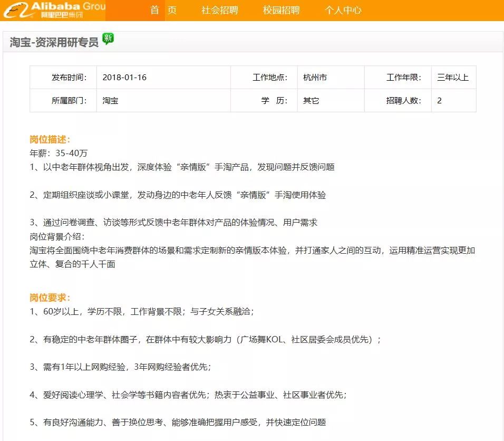Click the 岗位要求 section heading
The width and height of the screenshot is (504, 441).
50,298
